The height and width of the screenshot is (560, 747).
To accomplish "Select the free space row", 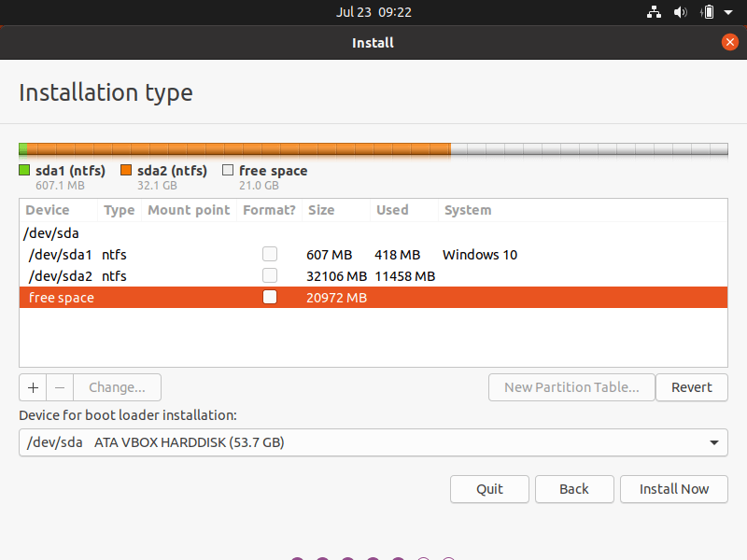I will tap(373, 298).
